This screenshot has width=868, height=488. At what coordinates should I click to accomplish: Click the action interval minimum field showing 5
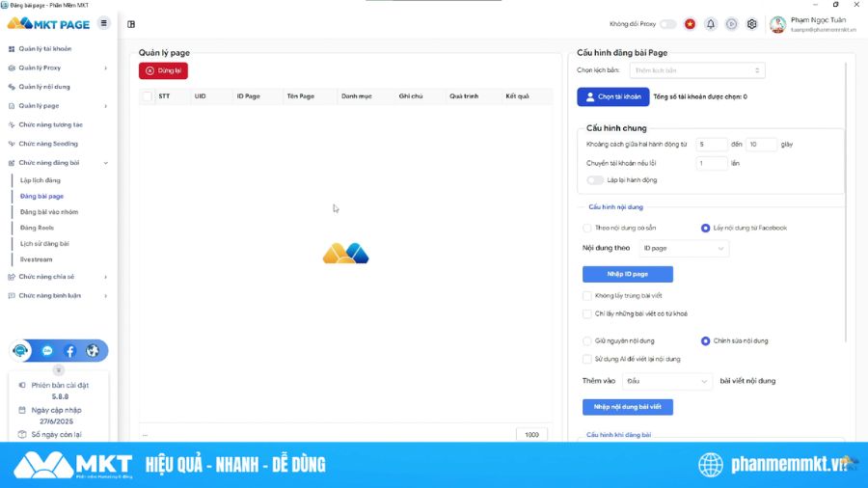point(712,145)
